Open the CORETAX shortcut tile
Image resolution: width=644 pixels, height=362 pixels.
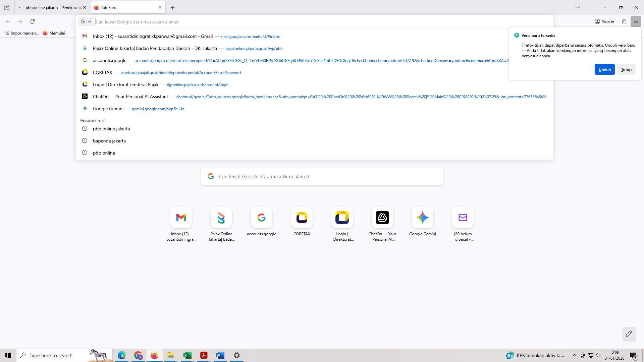[x=302, y=218]
